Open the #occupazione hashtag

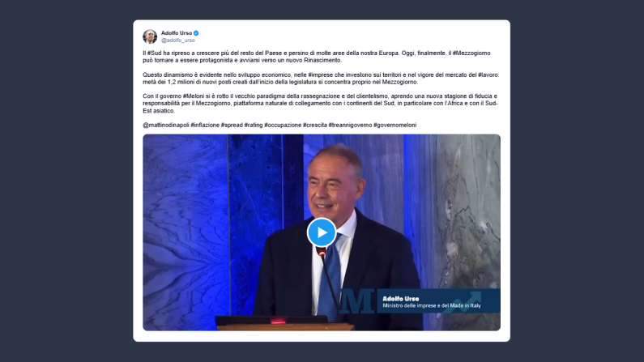point(283,126)
